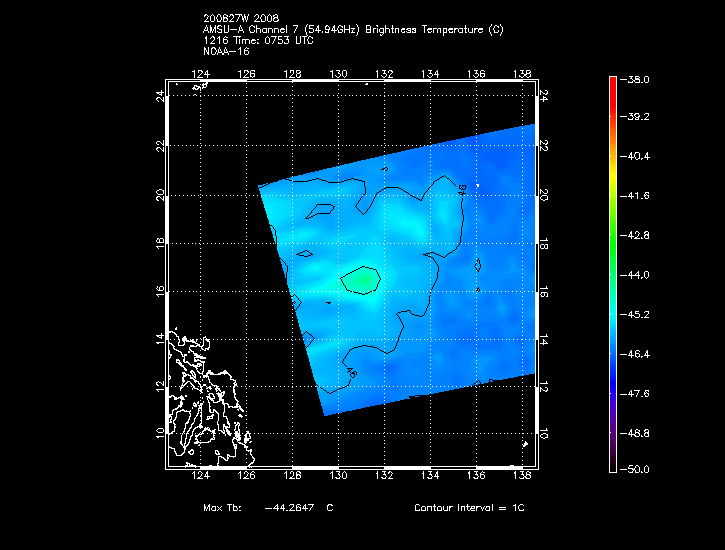This screenshot has height=550, width=725.
Task: Select the -44.0 color scale label
Action: point(638,274)
